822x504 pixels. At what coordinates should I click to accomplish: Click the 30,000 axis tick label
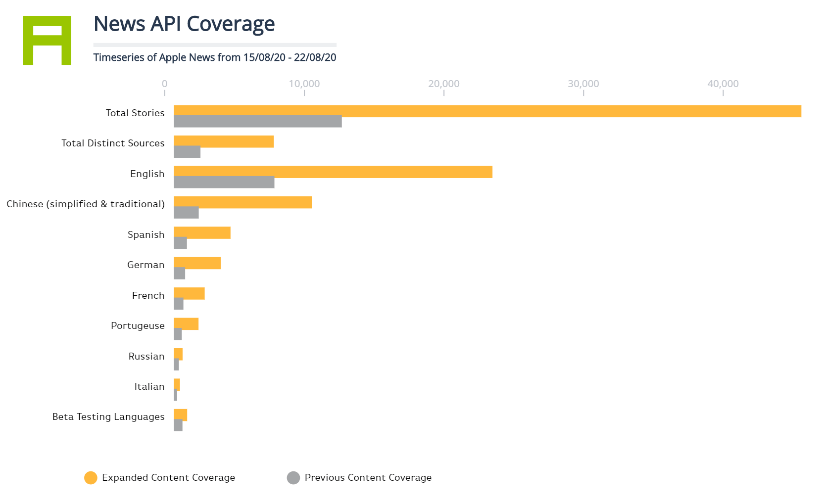[583, 84]
